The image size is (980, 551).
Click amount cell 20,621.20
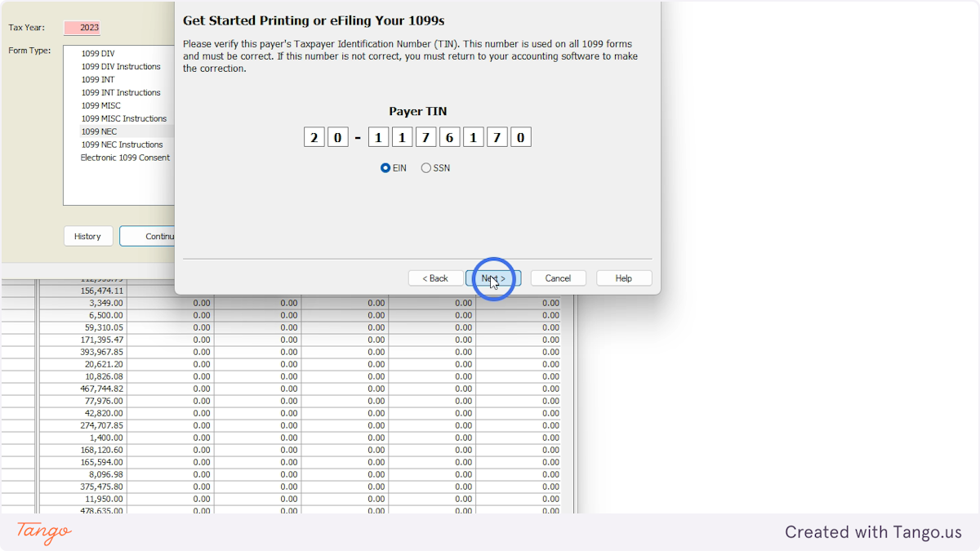(x=82, y=364)
